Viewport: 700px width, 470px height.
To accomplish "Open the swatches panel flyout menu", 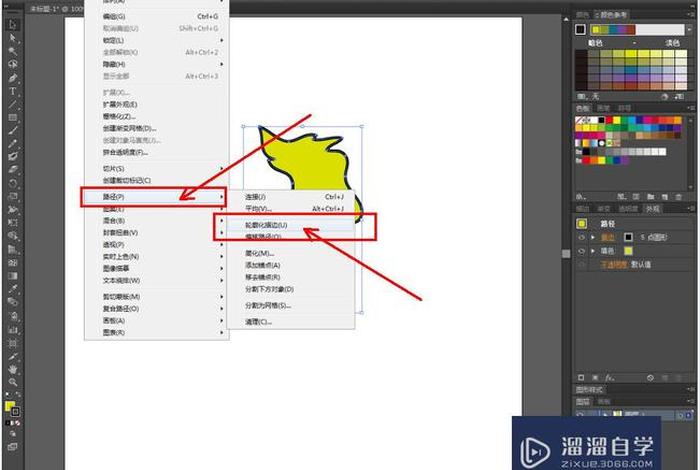I will 691,108.
